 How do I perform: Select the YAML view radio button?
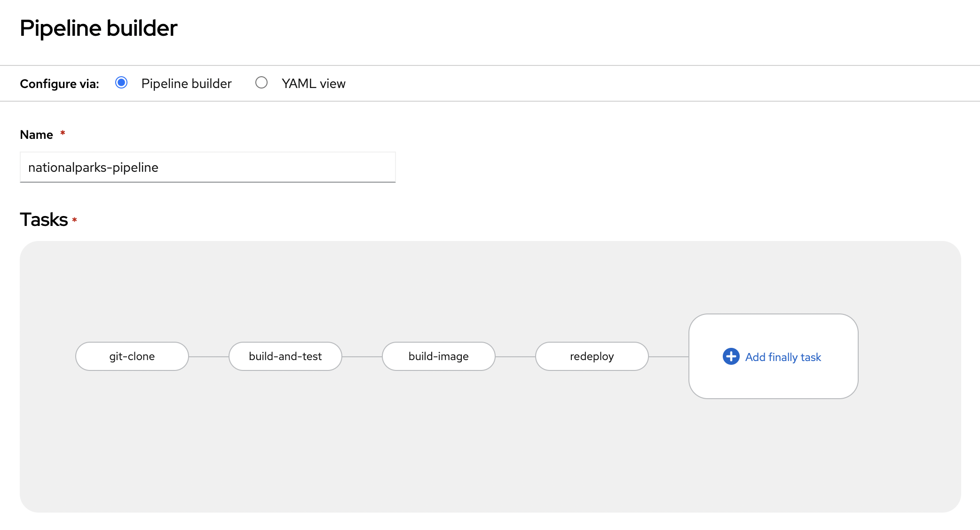[x=261, y=83]
